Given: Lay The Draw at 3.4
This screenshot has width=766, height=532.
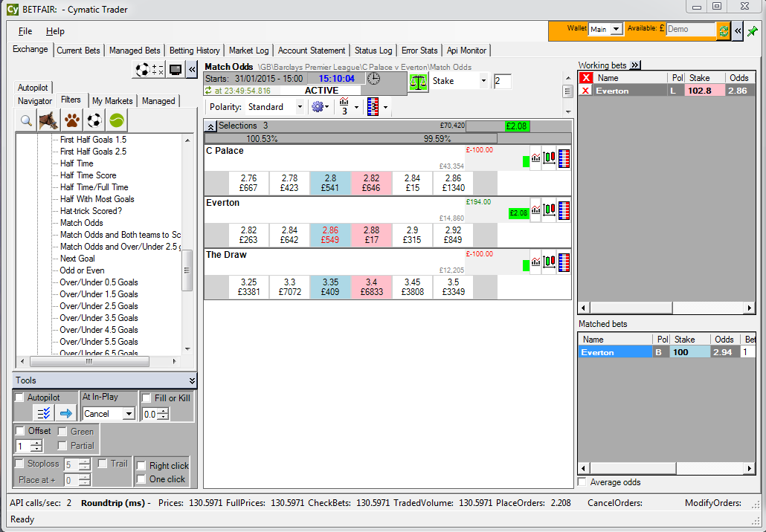Looking at the screenshot, I should (371, 287).
